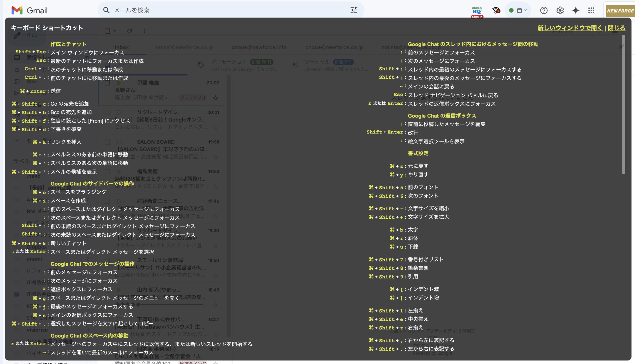Click the magnifier search icon
635x364 pixels.
coord(106,10)
